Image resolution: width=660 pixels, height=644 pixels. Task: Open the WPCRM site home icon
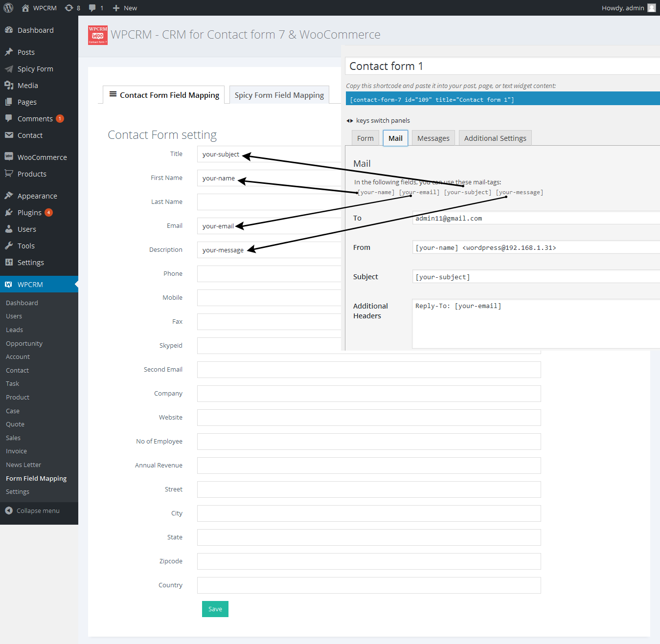coord(25,8)
